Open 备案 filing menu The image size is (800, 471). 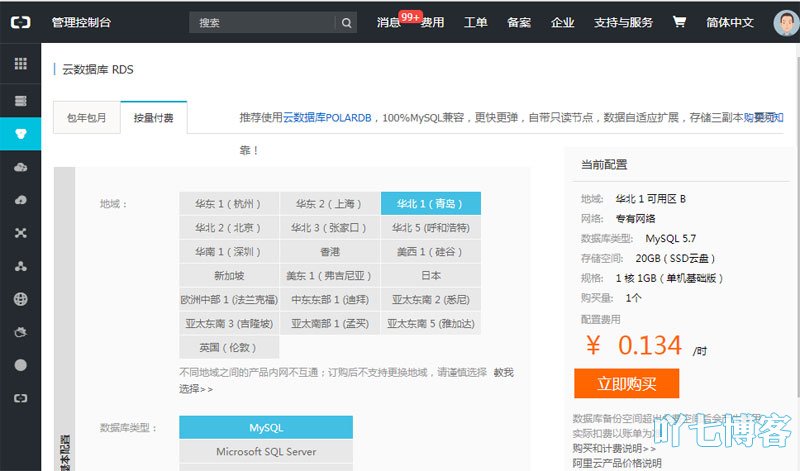tap(519, 22)
